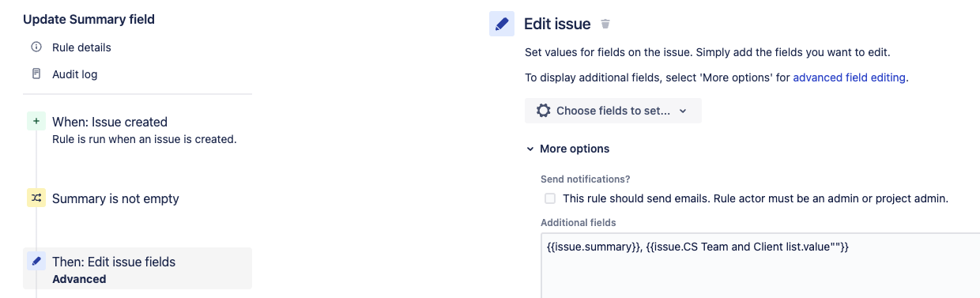Enable the send emails checkbox

tap(550, 198)
